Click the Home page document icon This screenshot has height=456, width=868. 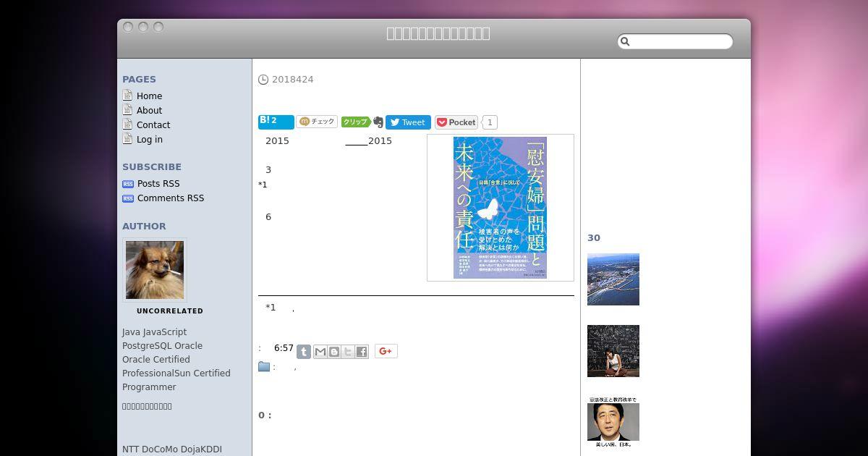click(x=127, y=96)
